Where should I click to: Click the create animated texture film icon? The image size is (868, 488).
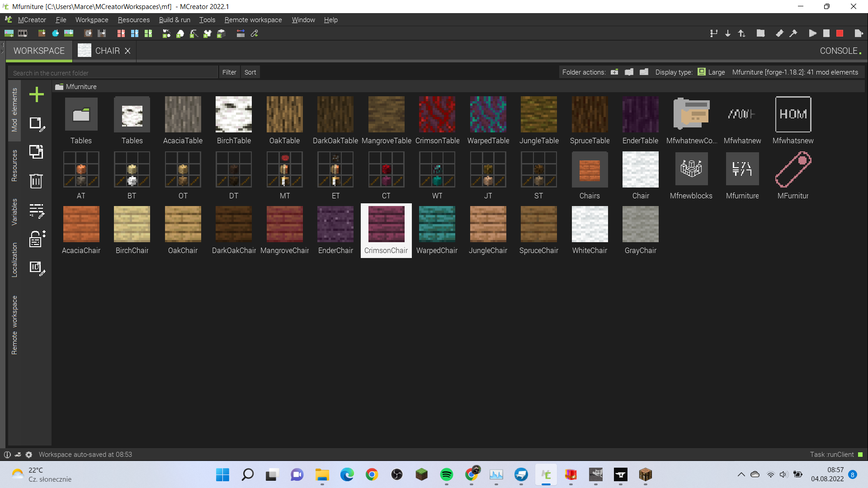[23, 33]
